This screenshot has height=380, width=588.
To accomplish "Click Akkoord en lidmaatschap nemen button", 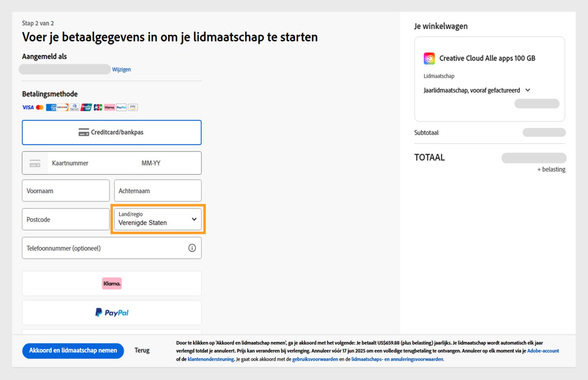I will tap(73, 351).
